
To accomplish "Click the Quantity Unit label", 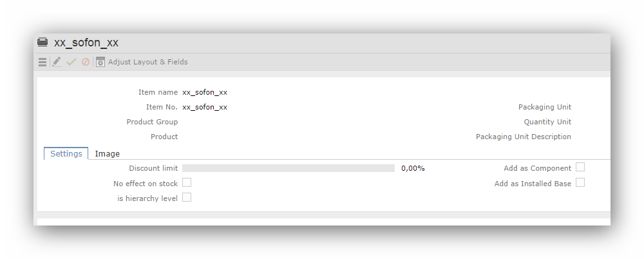I will [547, 122].
